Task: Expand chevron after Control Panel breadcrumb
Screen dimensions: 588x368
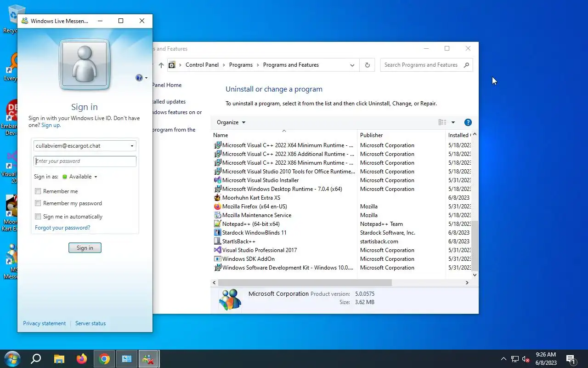Action: pyautogui.click(x=224, y=65)
